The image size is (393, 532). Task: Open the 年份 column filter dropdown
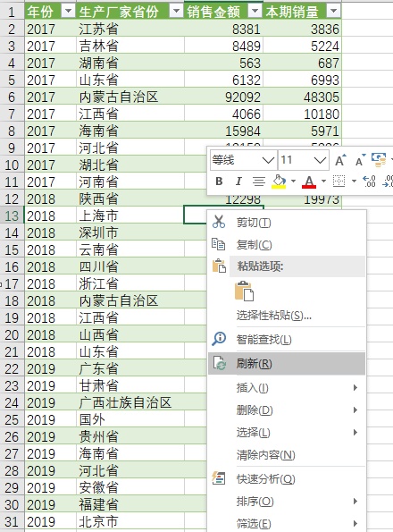coord(68,12)
